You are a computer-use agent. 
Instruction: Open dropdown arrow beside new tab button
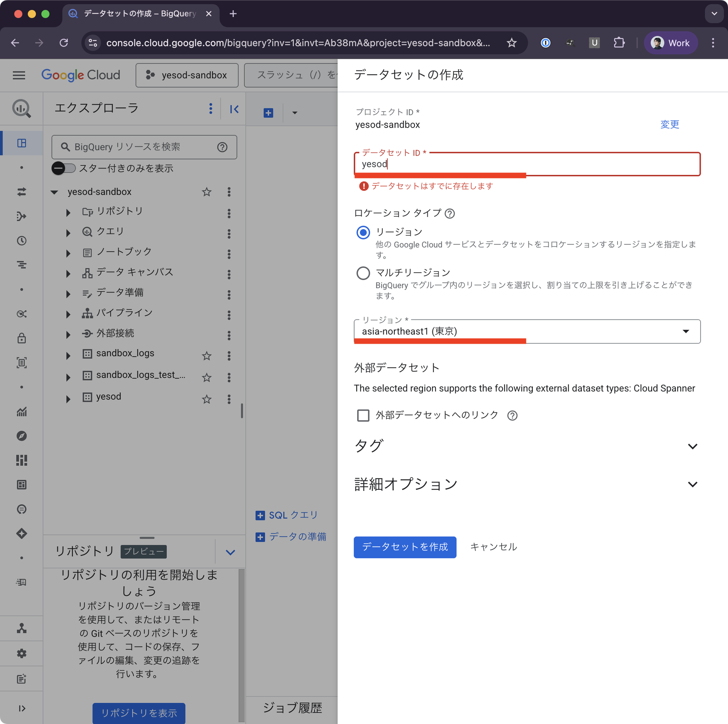(x=295, y=113)
